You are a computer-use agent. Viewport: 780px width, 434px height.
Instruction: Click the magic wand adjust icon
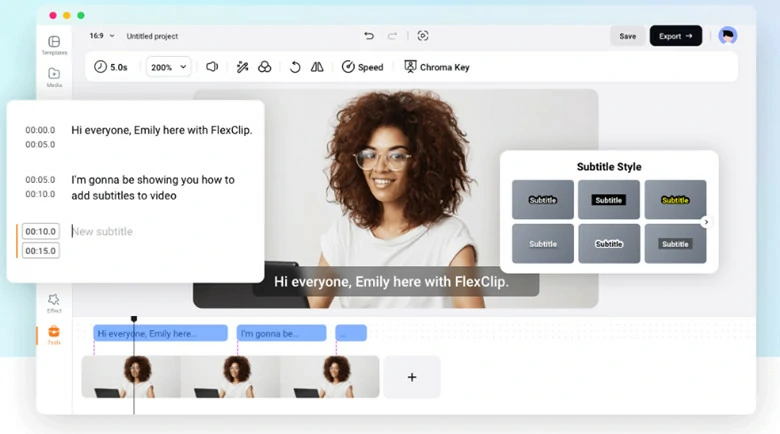click(242, 67)
